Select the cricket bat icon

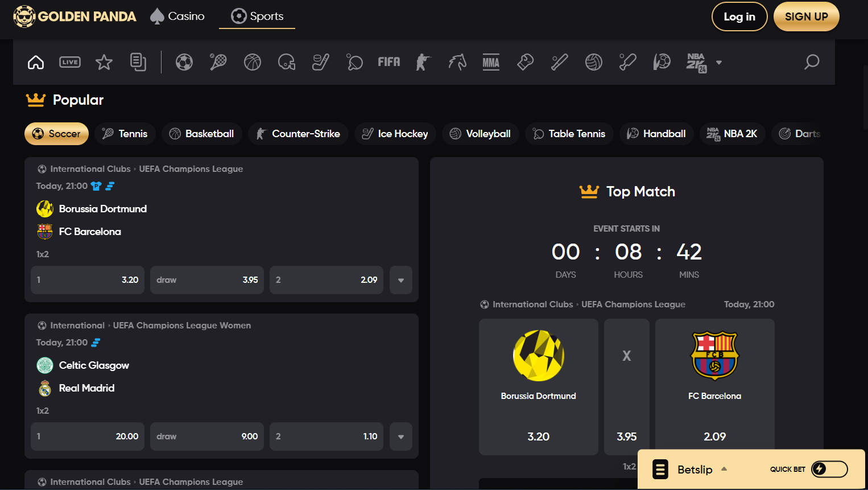[x=628, y=62]
